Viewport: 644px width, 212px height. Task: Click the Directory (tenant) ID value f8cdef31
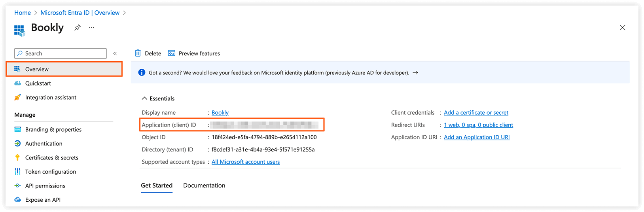click(x=263, y=150)
